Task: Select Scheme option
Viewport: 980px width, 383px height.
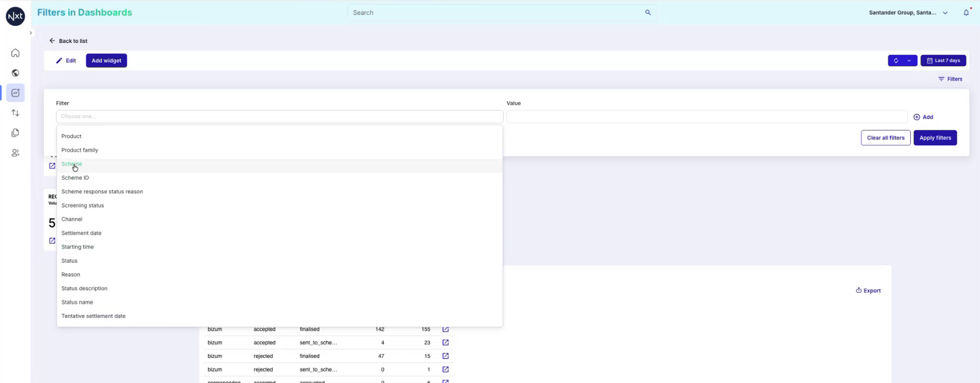Action: point(279,164)
